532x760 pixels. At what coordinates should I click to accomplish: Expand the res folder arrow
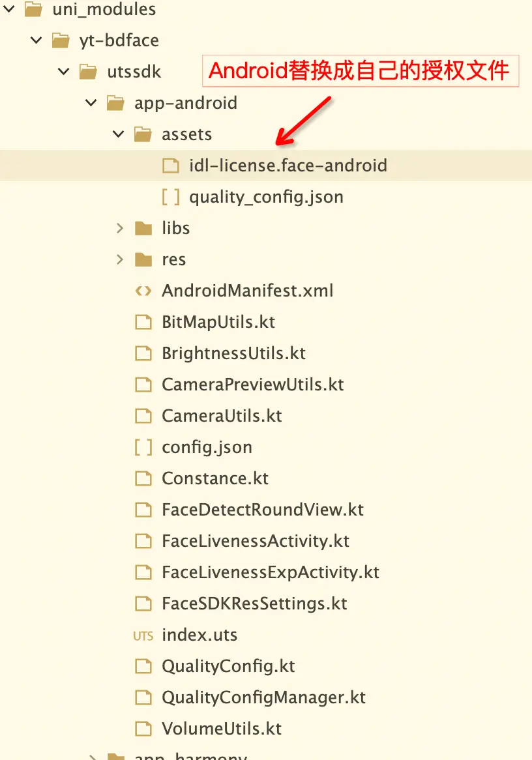tap(119, 259)
